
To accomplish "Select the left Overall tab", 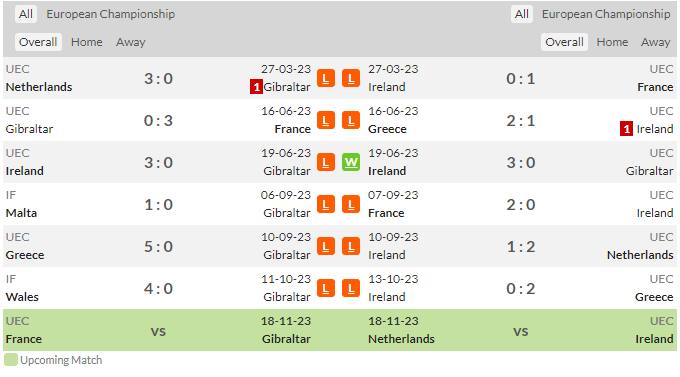I will click(38, 42).
